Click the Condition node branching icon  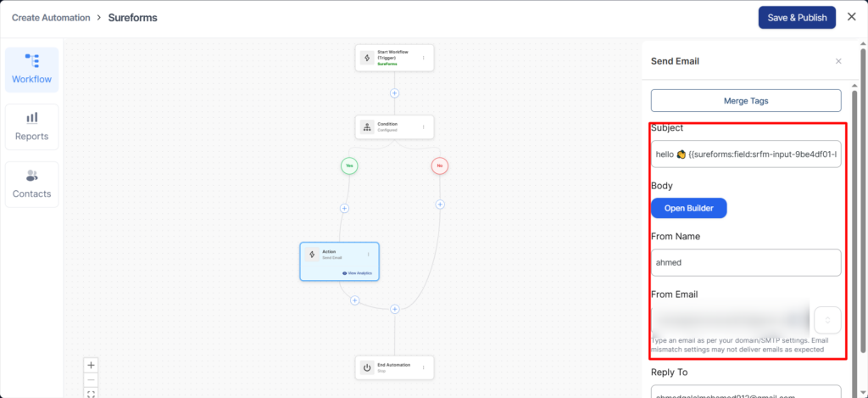click(367, 127)
